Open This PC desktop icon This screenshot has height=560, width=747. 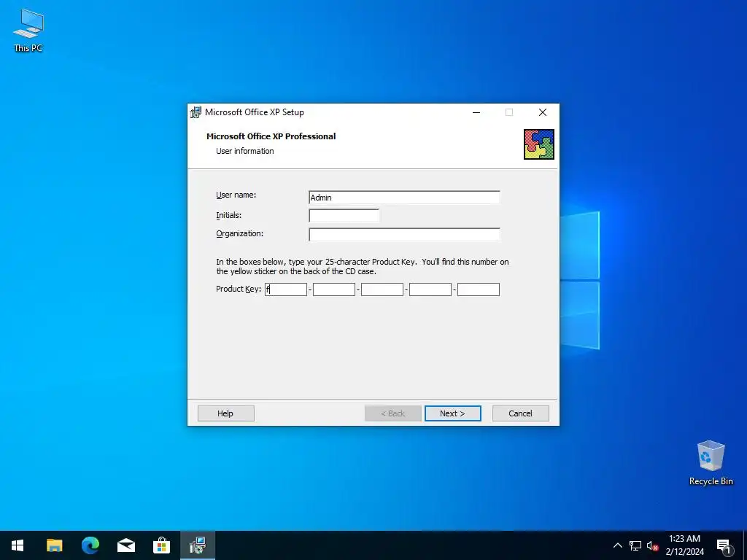coord(28,31)
